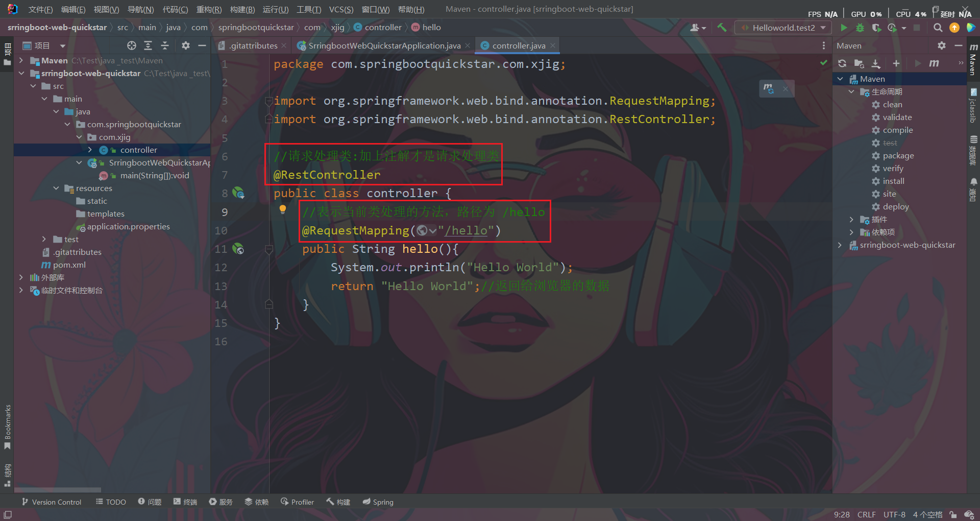Click the gutter icon beside hello method
The image size is (980, 521).
238,248
